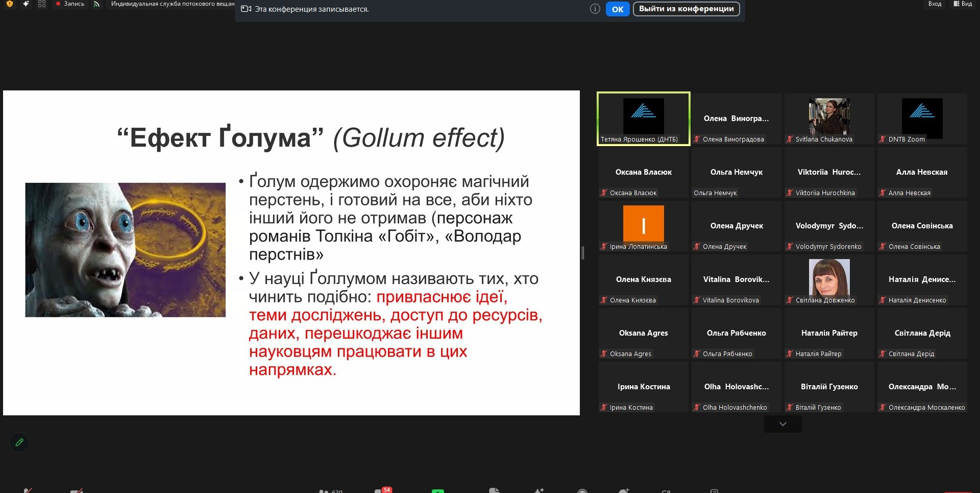Click the muted mic icon of Світлана Довженко
This screenshot has height=493, width=980.
point(790,300)
